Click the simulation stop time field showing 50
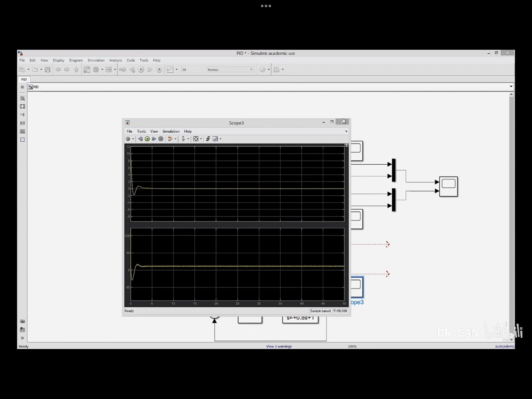532x399 pixels. 191,70
